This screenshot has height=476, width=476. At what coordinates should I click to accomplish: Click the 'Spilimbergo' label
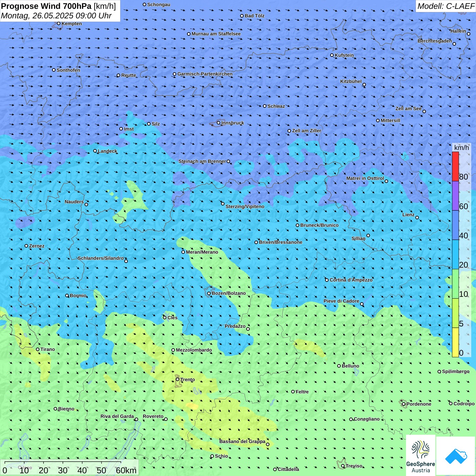456,371
